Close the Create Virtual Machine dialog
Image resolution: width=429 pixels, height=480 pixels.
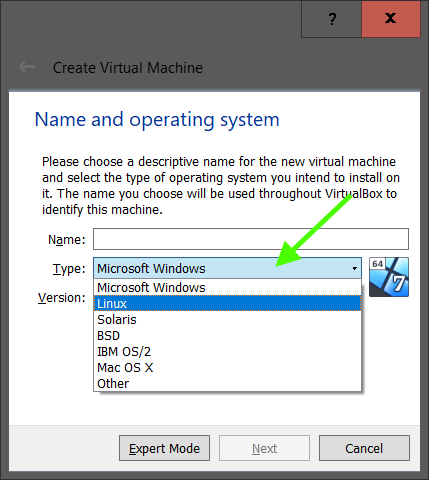pos(391,19)
